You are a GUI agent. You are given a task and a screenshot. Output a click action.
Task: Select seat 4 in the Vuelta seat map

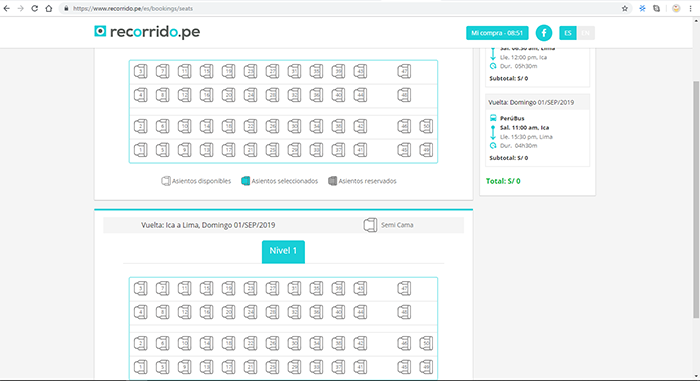tap(141, 312)
